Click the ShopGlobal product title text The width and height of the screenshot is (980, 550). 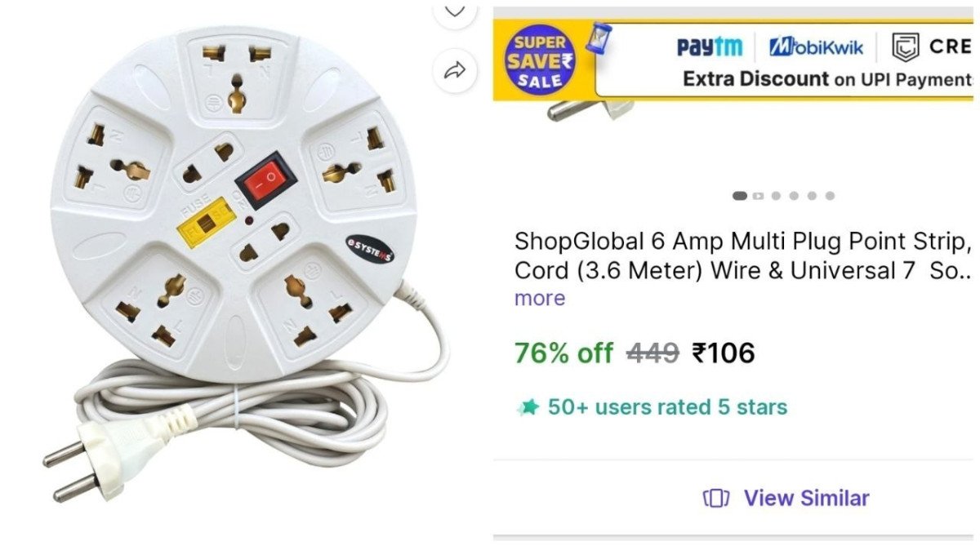pyautogui.click(x=743, y=256)
